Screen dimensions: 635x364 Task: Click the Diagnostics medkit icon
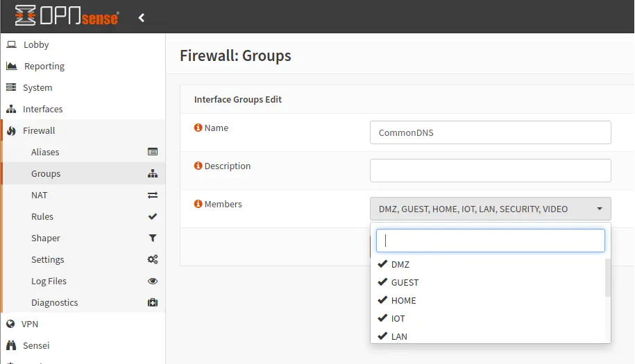click(x=153, y=302)
